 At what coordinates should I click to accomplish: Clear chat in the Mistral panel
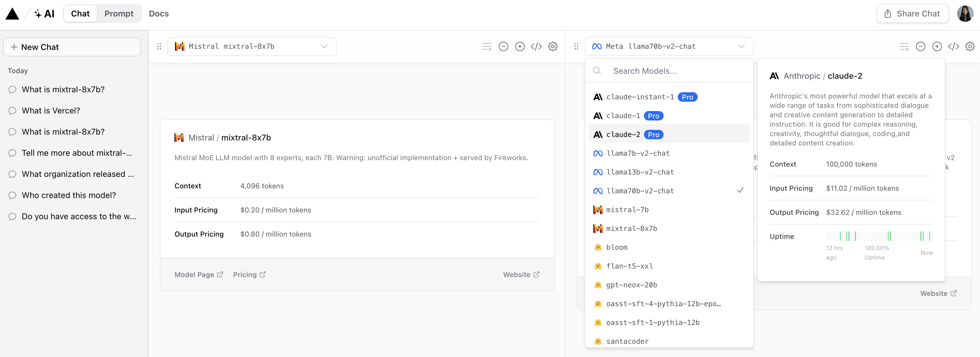click(x=487, y=46)
